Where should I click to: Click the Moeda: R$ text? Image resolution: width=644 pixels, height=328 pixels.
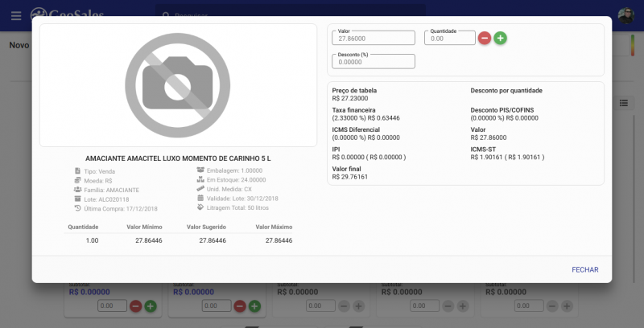coord(98,181)
